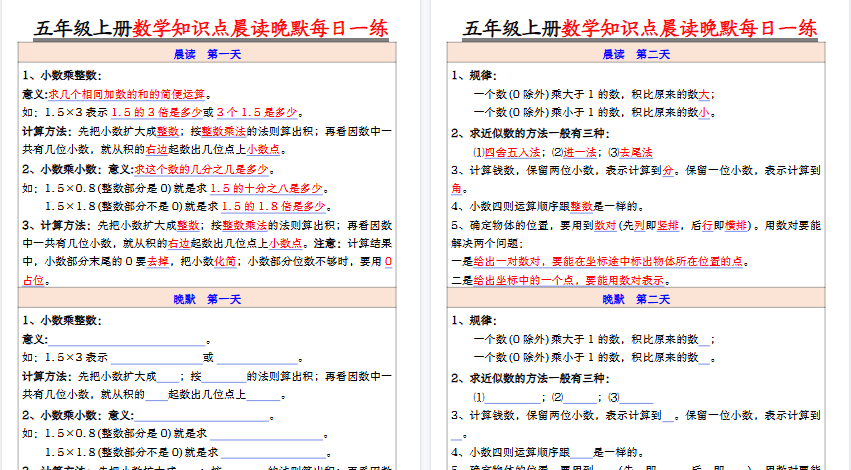Click red sentence '给出坐标中的一个点,要能用数对表示'
Image resolution: width=851 pixels, height=470 pixels.
(568, 281)
